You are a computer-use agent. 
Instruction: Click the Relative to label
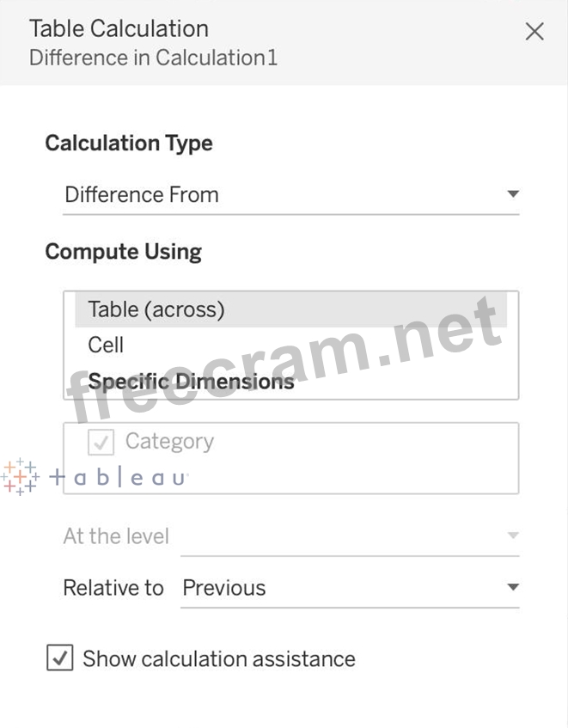(x=113, y=589)
